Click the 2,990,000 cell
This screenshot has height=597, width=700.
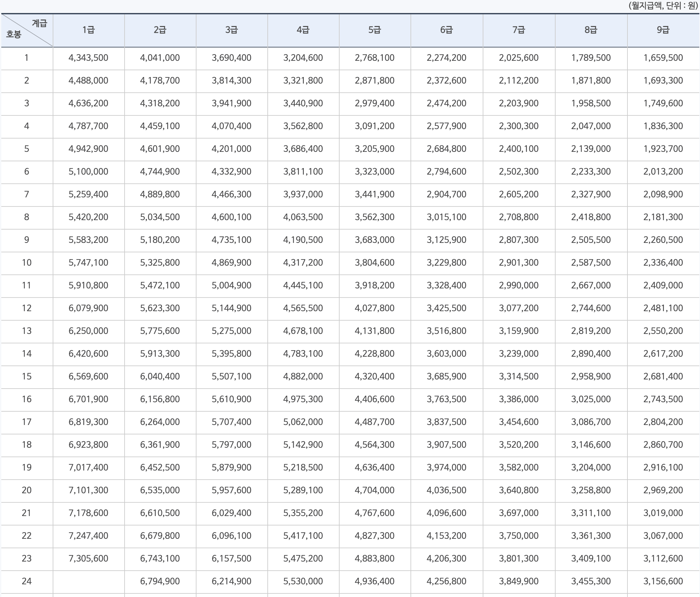pos(518,285)
